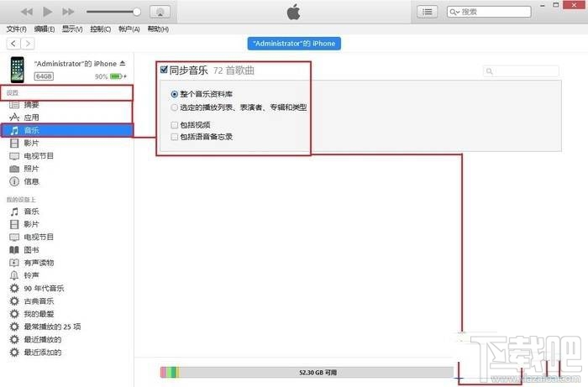Open the 帮助(H) menu

[x=158, y=29]
